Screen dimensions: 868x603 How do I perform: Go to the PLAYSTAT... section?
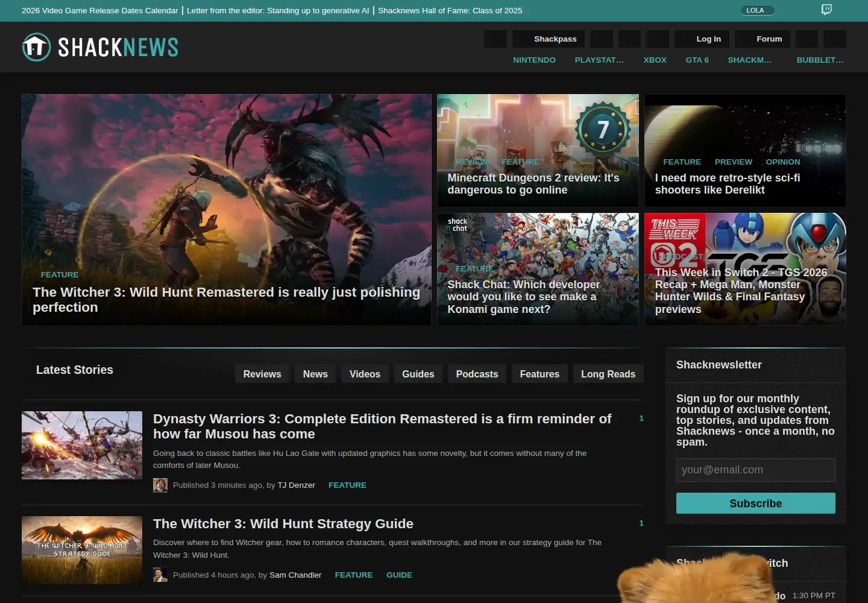tap(599, 60)
